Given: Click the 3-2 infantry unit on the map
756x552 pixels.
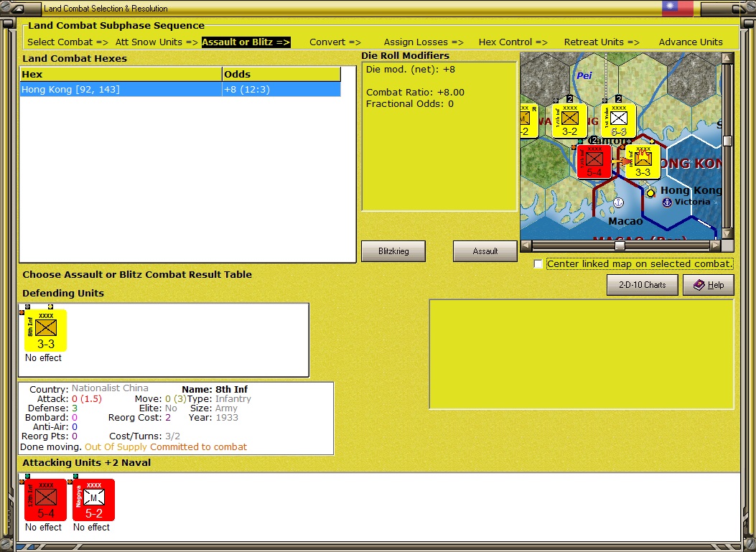Looking at the screenshot, I should (569, 121).
